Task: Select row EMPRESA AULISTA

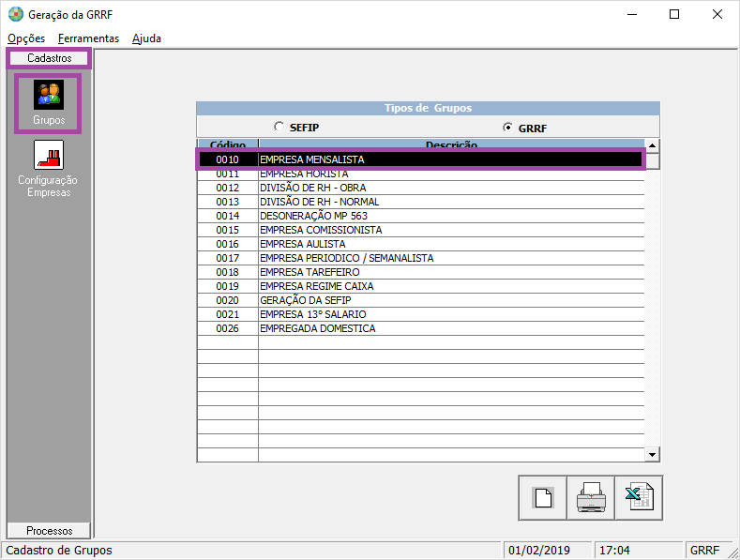Action: [x=421, y=244]
